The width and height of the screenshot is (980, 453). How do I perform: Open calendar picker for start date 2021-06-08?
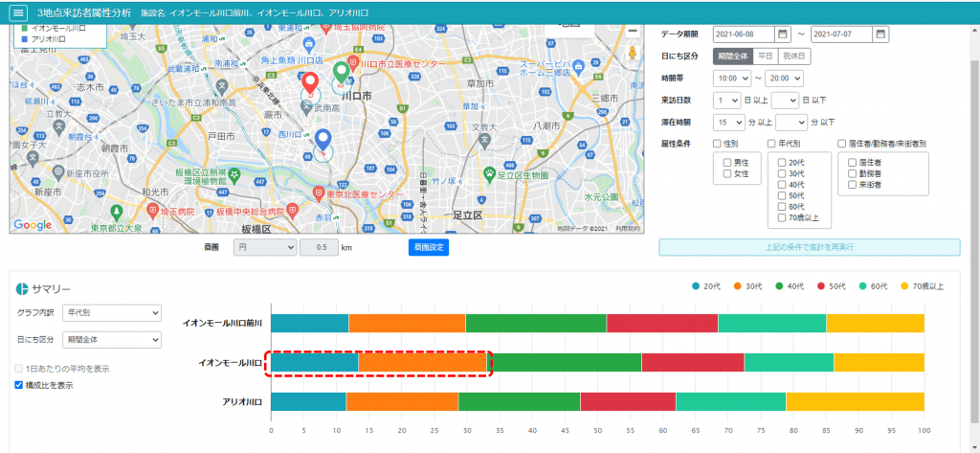[783, 34]
